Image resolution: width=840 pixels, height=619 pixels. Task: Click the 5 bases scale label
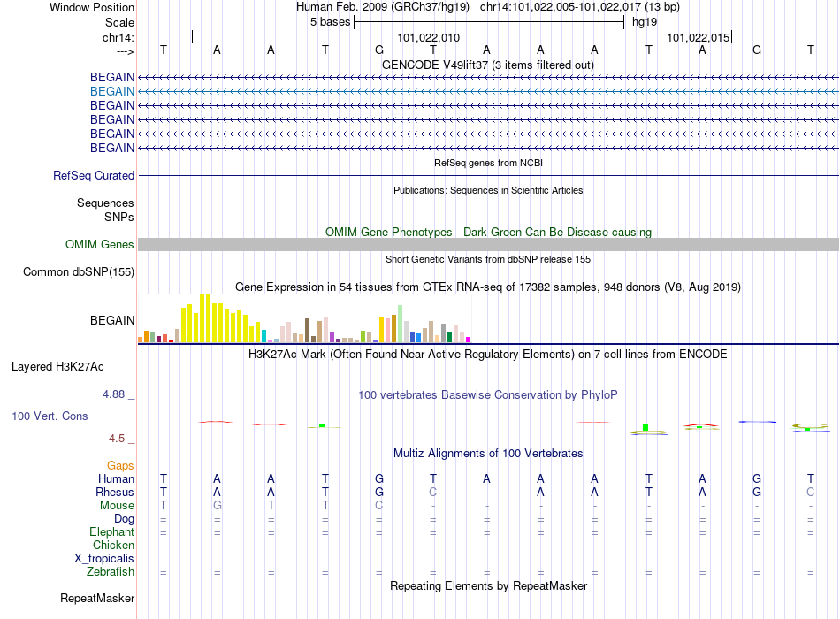point(330,22)
